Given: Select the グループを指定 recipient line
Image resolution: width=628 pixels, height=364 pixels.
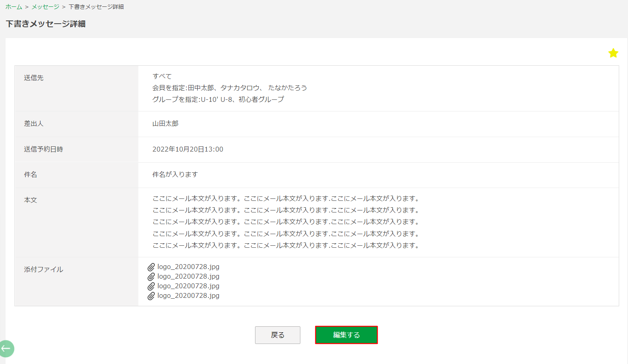Looking at the screenshot, I should (x=218, y=99).
